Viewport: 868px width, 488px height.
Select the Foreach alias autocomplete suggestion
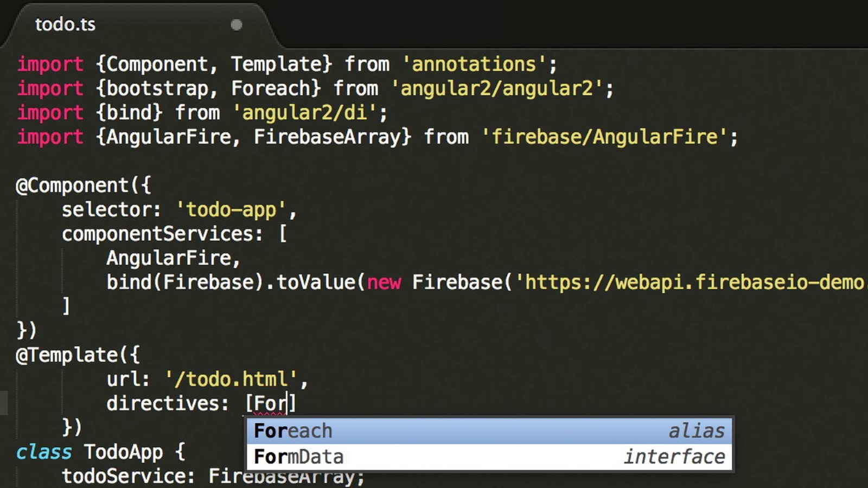tap(488, 431)
